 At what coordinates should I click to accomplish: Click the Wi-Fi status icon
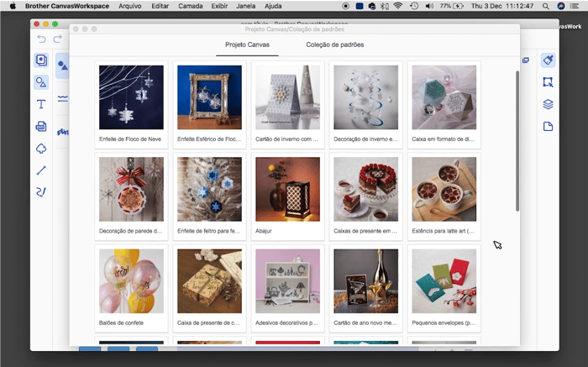pos(398,6)
